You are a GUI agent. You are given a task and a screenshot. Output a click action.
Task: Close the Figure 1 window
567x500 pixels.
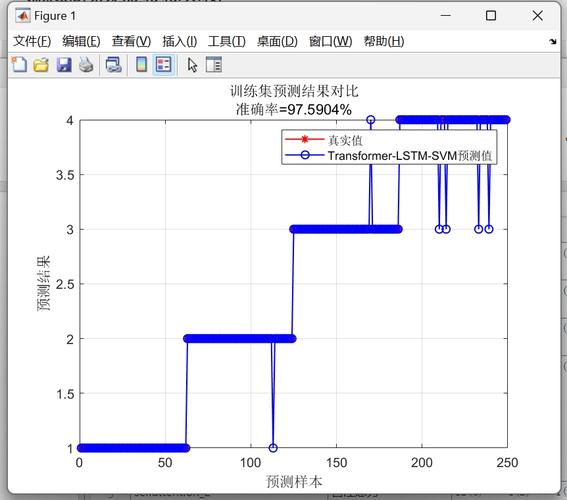point(538,16)
